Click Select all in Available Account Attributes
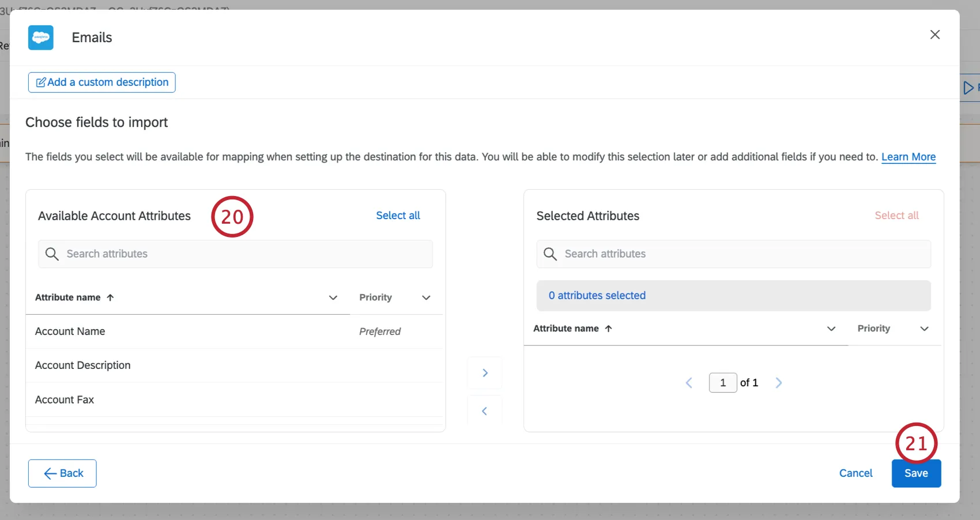The width and height of the screenshot is (980, 520). point(398,215)
